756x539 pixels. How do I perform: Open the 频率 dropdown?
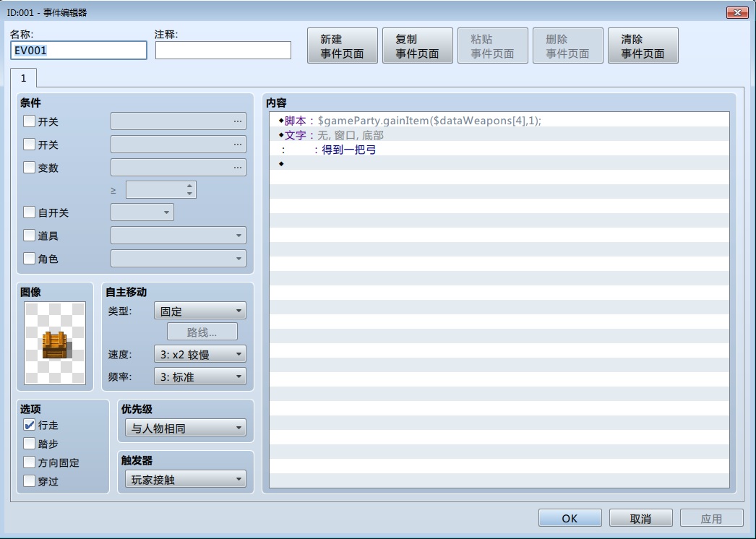tap(200, 376)
